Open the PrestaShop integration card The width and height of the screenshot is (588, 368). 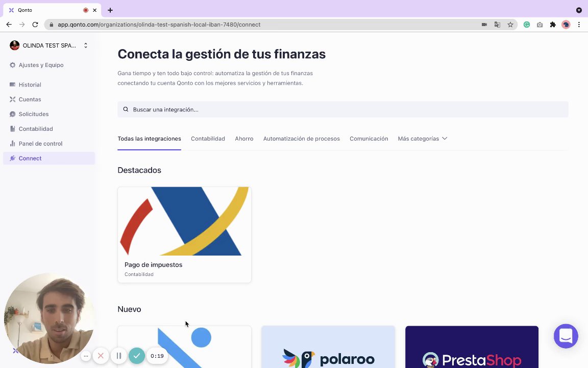(472, 347)
